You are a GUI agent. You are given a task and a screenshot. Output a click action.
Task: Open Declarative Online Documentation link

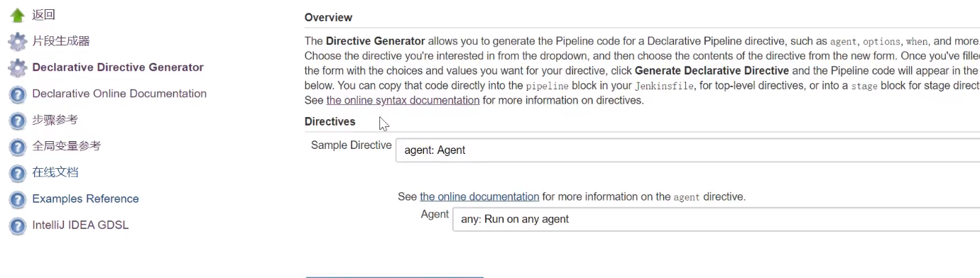coord(119,94)
